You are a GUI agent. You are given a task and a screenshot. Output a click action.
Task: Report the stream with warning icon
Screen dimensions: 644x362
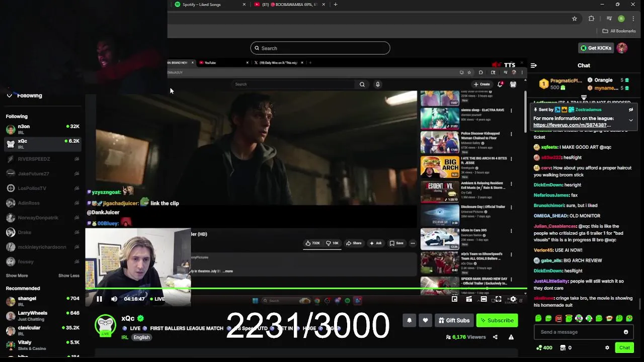pyautogui.click(x=511, y=337)
